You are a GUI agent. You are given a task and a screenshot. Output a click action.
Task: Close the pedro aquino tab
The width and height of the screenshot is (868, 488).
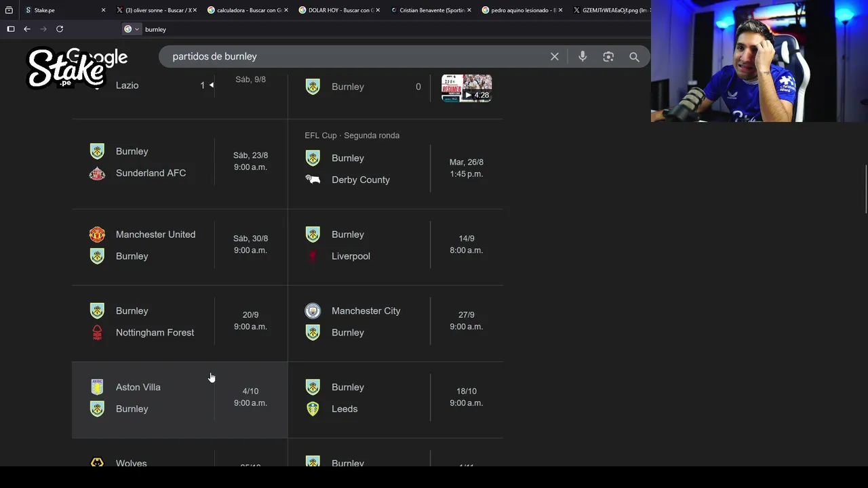(x=560, y=10)
